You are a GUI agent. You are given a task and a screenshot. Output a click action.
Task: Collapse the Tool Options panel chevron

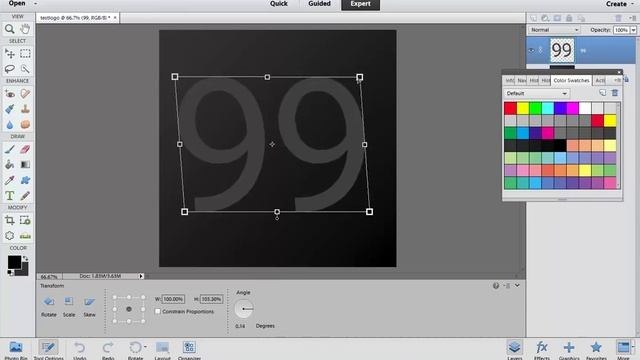(518, 285)
